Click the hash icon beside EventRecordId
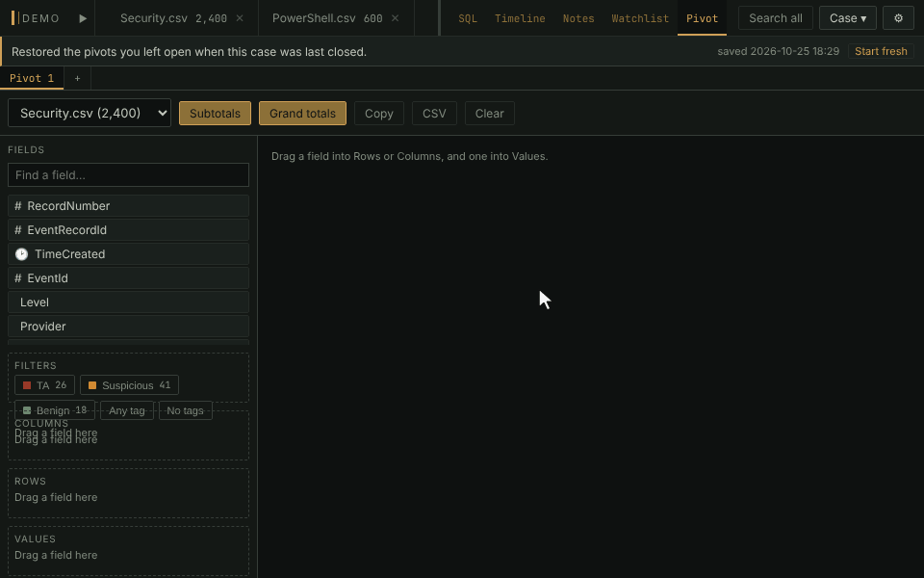Image resolution: width=924 pixels, height=578 pixels. (x=17, y=230)
